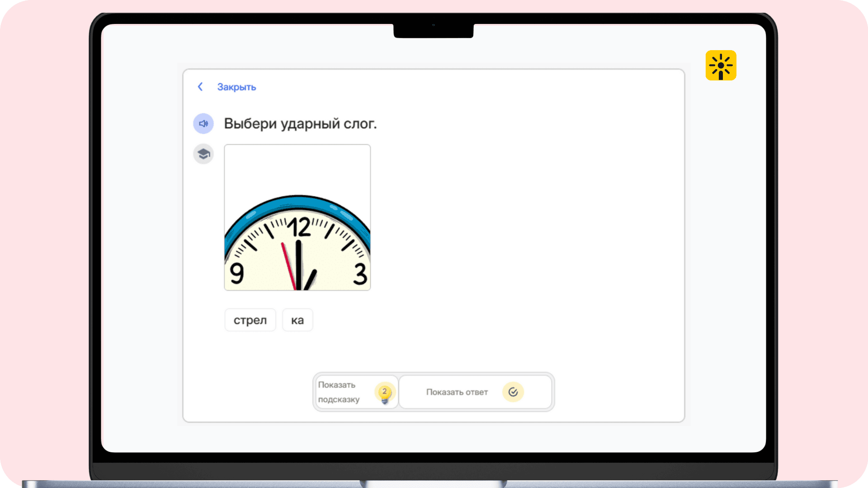Click the Закрыть link
This screenshot has width=868, height=488.
[x=236, y=87]
